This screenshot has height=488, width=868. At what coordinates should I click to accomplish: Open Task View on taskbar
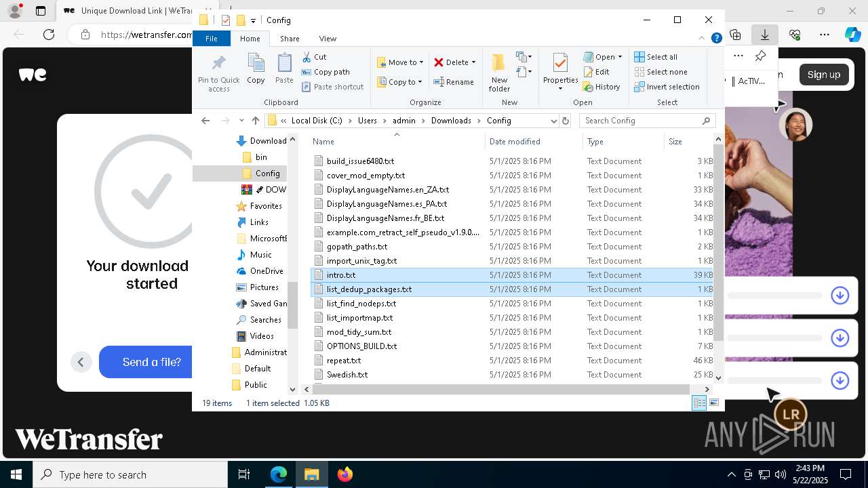click(244, 474)
